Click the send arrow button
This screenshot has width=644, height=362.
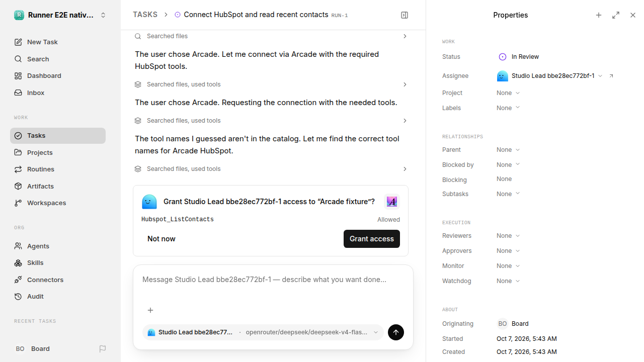tap(396, 332)
